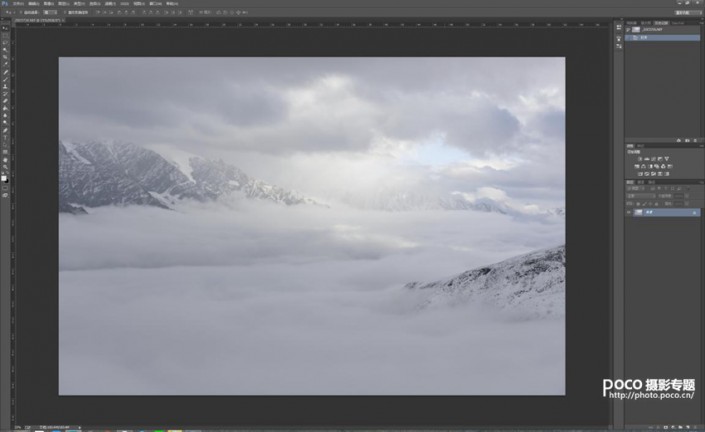
Task: Open the Auto-Select target dropdown
Action: (50, 12)
